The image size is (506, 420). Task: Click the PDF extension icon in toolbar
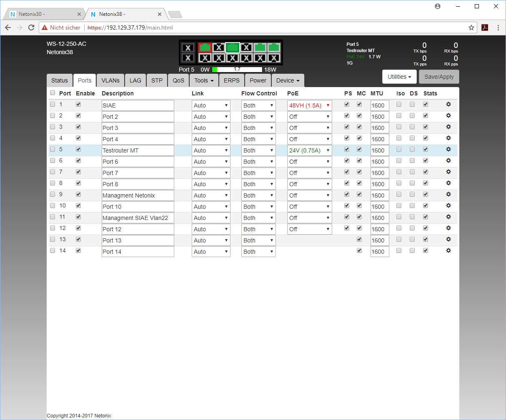485,27
